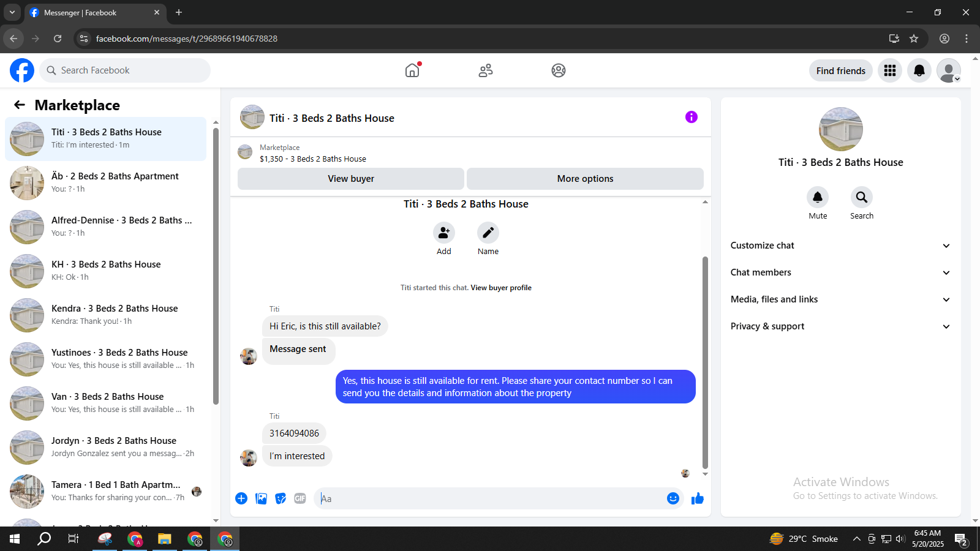Open Alfred-Dennise conversation
This screenshot has width=980, height=551.
106,227
